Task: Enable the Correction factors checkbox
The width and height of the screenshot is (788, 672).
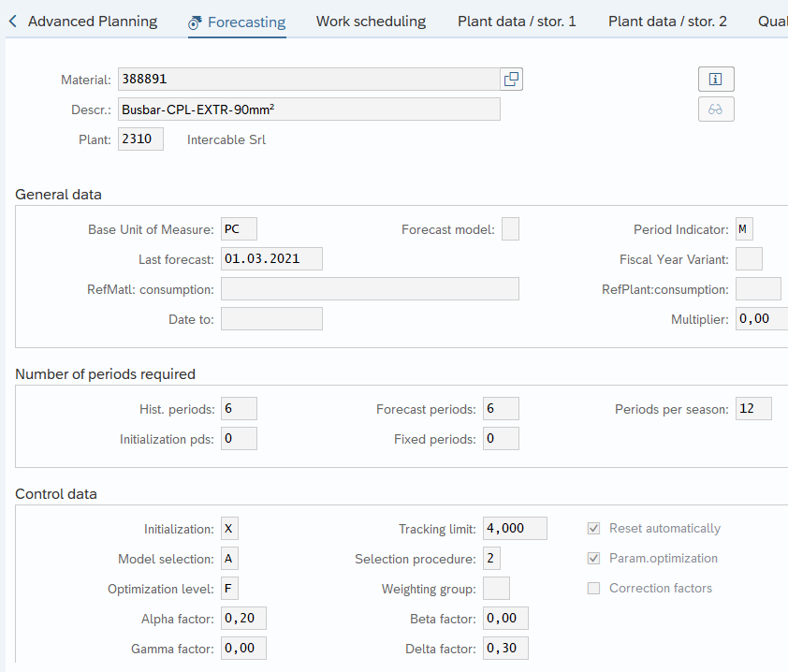Action: tap(593, 589)
